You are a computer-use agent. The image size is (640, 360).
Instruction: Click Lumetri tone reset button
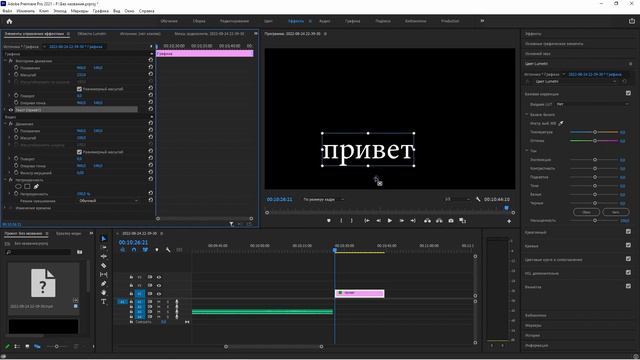click(586, 212)
